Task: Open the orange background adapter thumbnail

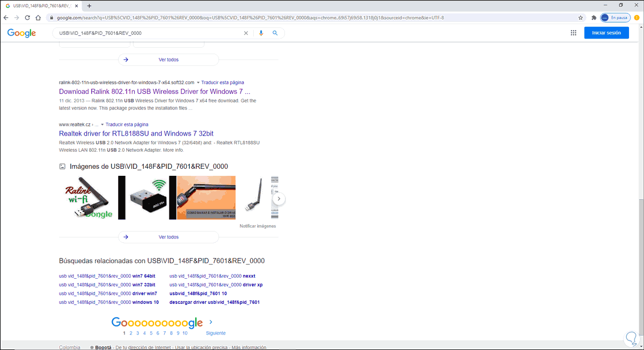Action: point(206,198)
